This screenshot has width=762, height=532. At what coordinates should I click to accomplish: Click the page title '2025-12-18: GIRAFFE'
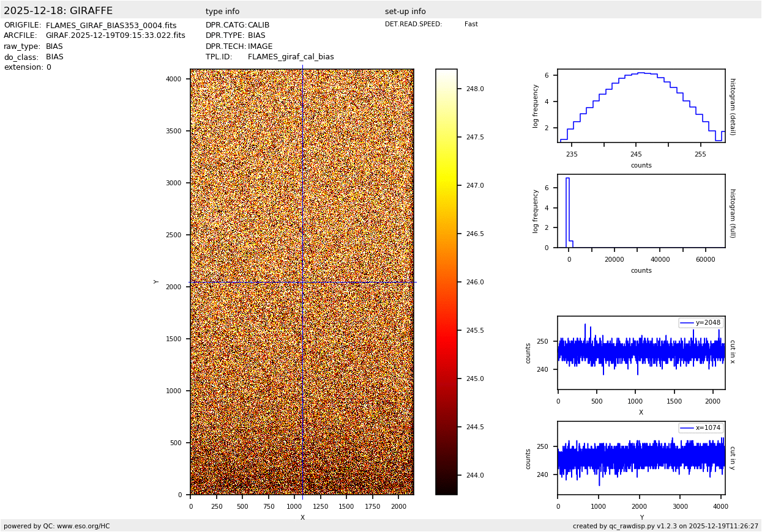point(58,11)
